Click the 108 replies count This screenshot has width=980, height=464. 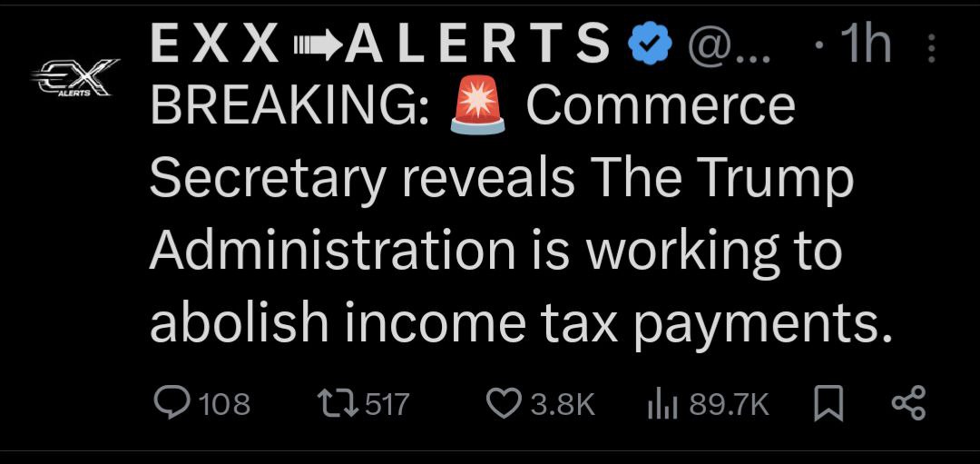pyautogui.click(x=224, y=403)
